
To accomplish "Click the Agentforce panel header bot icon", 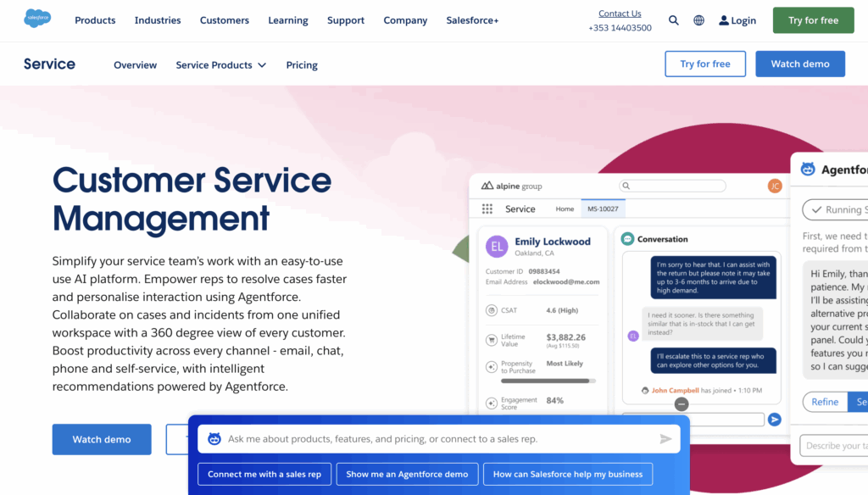I will tap(808, 170).
